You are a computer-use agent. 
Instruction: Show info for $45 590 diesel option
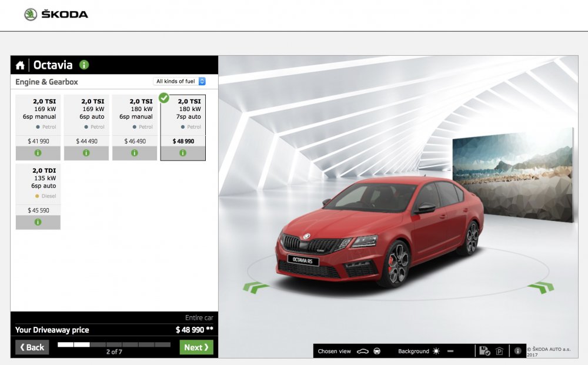[38, 222]
